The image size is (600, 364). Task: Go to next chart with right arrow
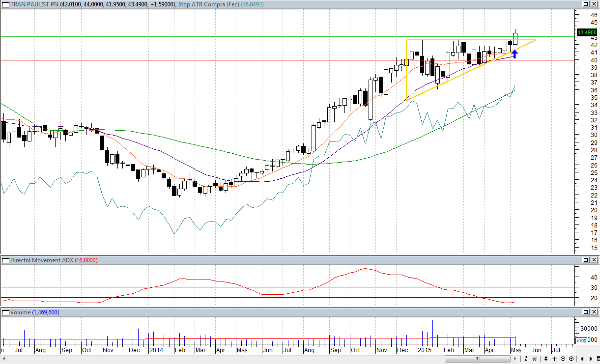point(591,359)
